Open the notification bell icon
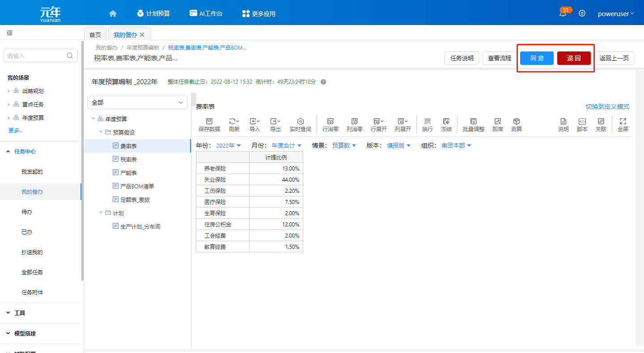Image resolution: width=644 pixels, height=353 pixels. pos(563,13)
